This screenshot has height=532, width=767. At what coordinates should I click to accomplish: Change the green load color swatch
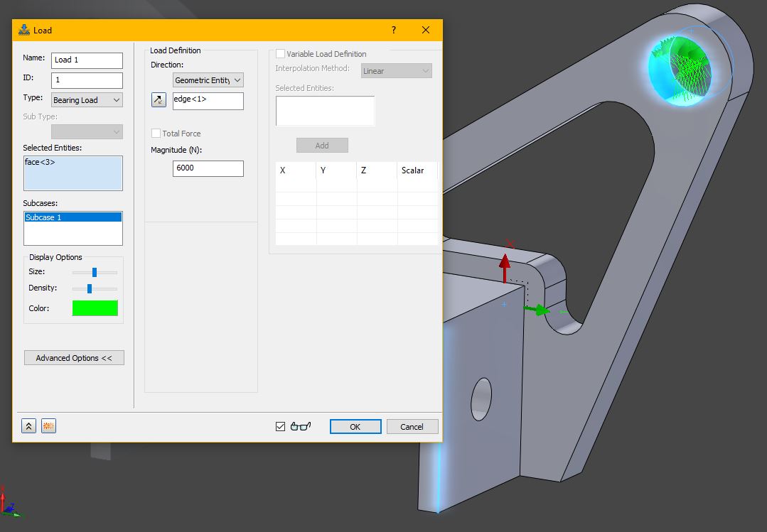click(95, 308)
